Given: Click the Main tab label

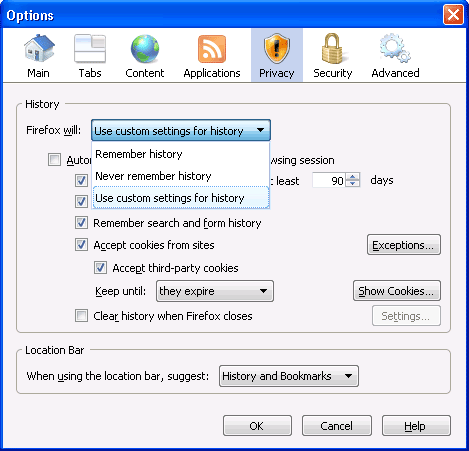Looking at the screenshot, I should pos(38,73).
